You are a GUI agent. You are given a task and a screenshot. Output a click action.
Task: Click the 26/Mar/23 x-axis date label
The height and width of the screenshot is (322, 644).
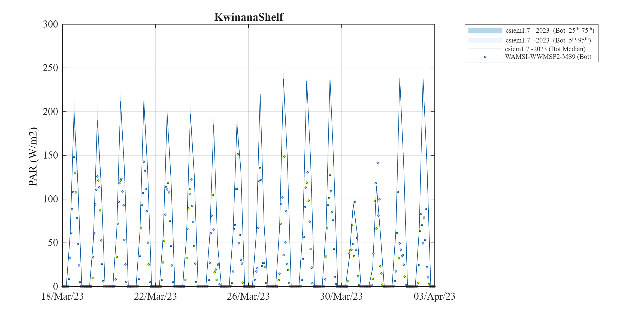coord(248,296)
